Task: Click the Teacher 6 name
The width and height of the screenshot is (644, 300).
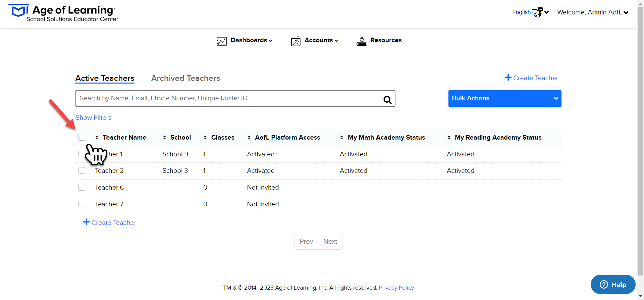Action: (109, 187)
